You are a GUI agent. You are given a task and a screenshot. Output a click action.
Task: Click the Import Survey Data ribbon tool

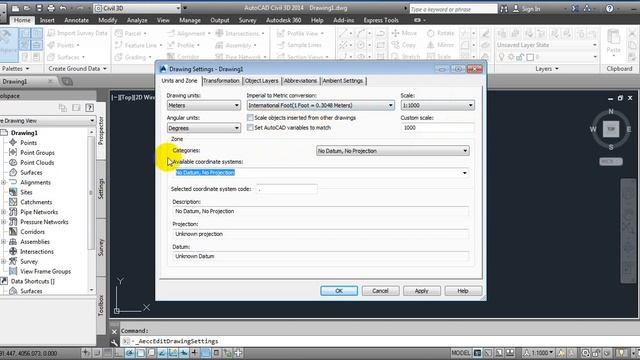pos(78,33)
